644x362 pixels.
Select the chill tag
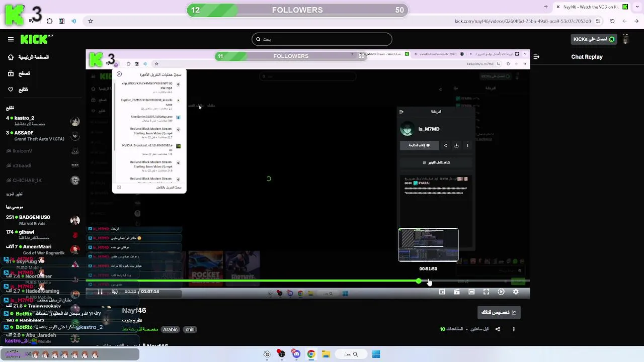pyautogui.click(x=190, y=330)
